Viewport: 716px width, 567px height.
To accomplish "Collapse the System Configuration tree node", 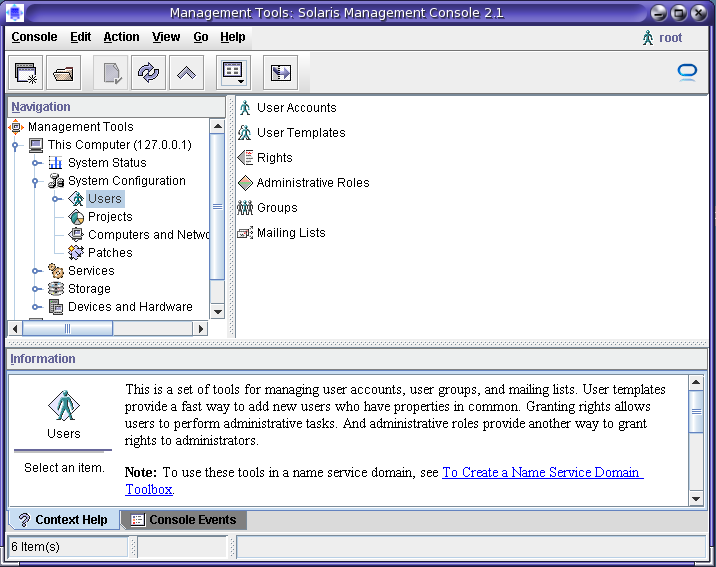I will pos(36,181).
